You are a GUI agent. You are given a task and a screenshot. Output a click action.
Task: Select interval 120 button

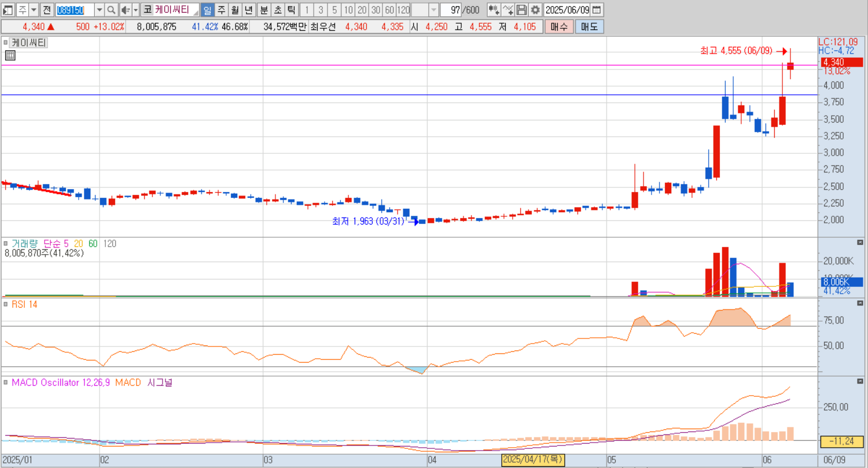click(403, 10)
